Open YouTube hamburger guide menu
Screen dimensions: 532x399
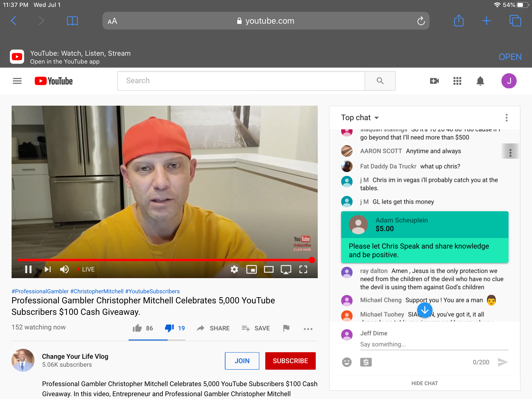(17, 81)
